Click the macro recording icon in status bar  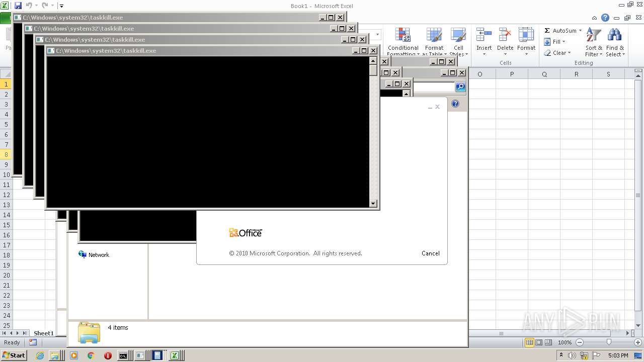[33, 342]
